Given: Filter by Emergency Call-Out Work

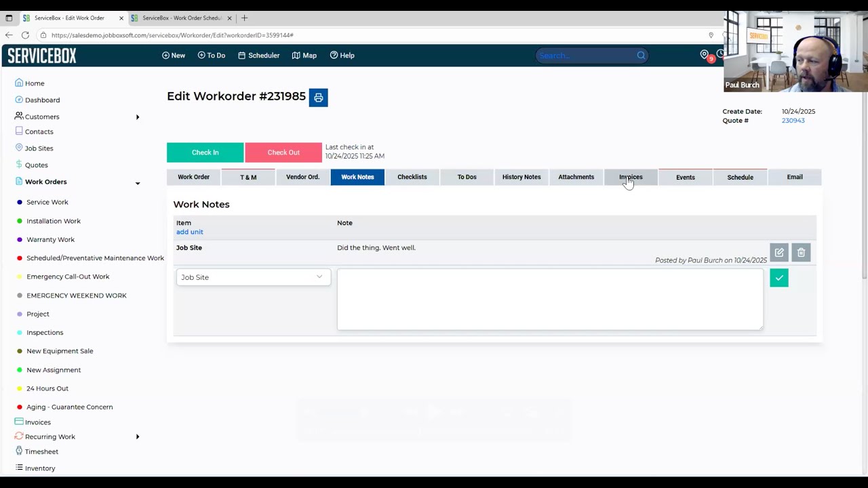Looking at the screenshot, I should coord(68,277).
